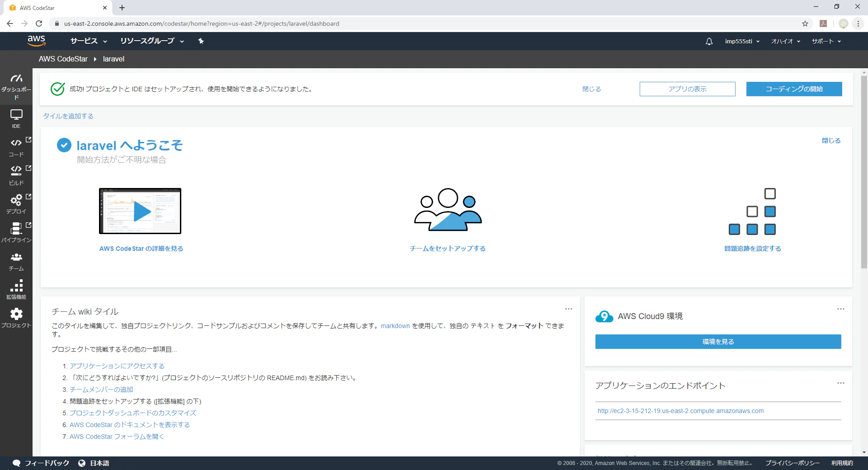The height and width of the screenshot is (470, 868).
Task: Open the サポート dropdown
Action: [x=826, y=41]
